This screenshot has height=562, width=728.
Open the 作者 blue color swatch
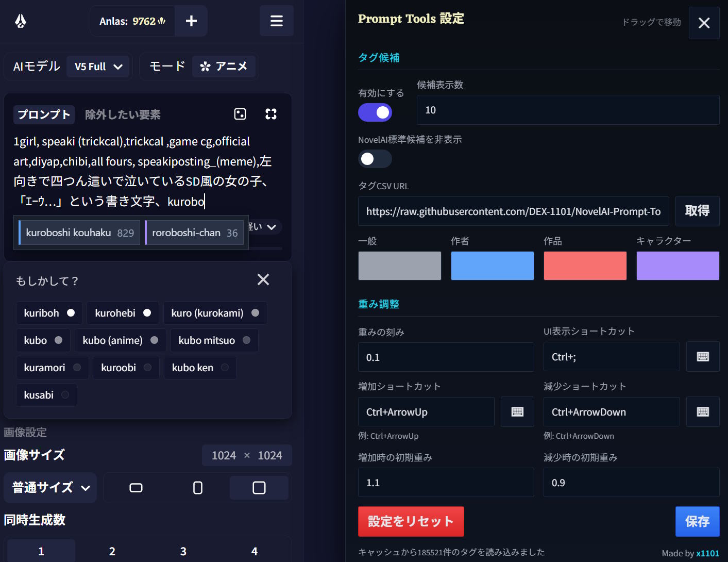click(493, 266)
